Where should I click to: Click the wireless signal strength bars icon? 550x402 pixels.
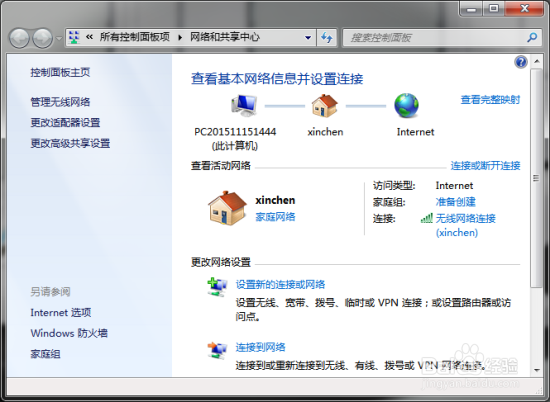coord(427,218)
